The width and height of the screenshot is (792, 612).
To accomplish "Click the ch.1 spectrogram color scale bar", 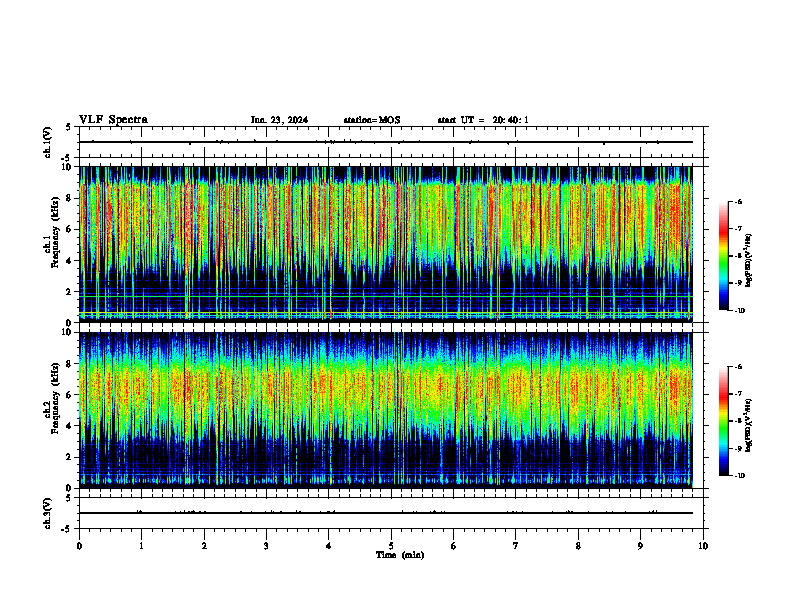I will tap(724, 256).
